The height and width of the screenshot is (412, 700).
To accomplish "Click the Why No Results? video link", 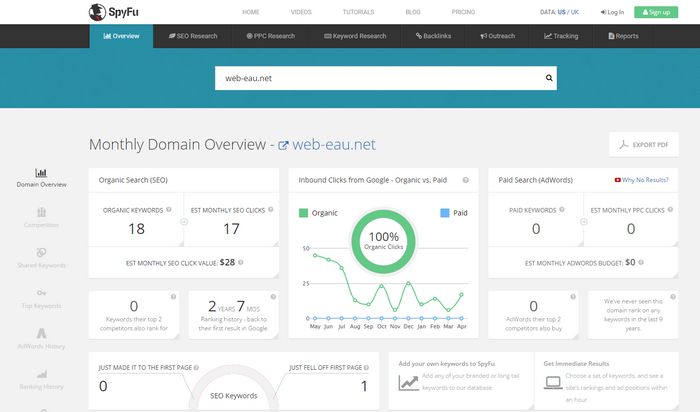I will point(642,180).
